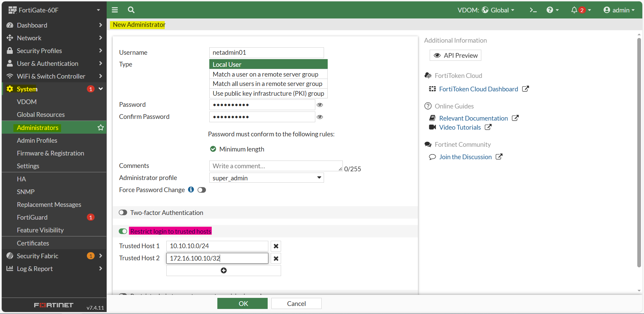Toggle the hamburger sidebar menu icon
Screen dimensions: 644x314
[x=115, y=10]
